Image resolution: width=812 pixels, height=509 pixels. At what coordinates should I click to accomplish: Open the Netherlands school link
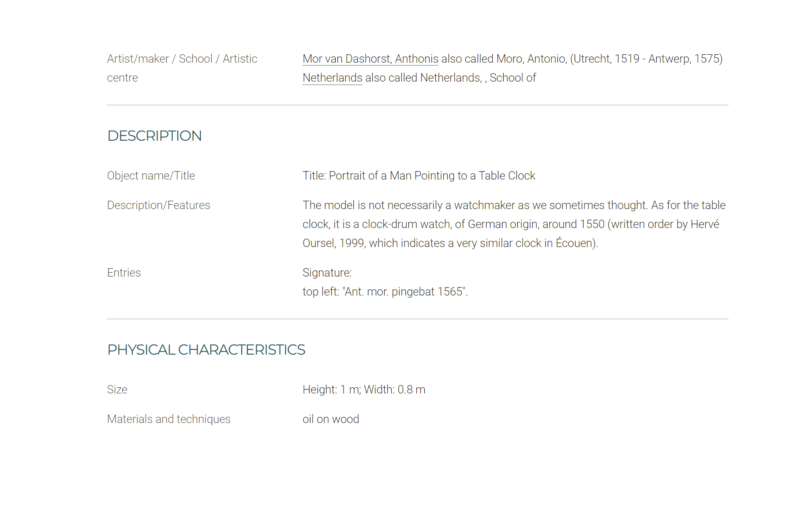click(332, 78)
